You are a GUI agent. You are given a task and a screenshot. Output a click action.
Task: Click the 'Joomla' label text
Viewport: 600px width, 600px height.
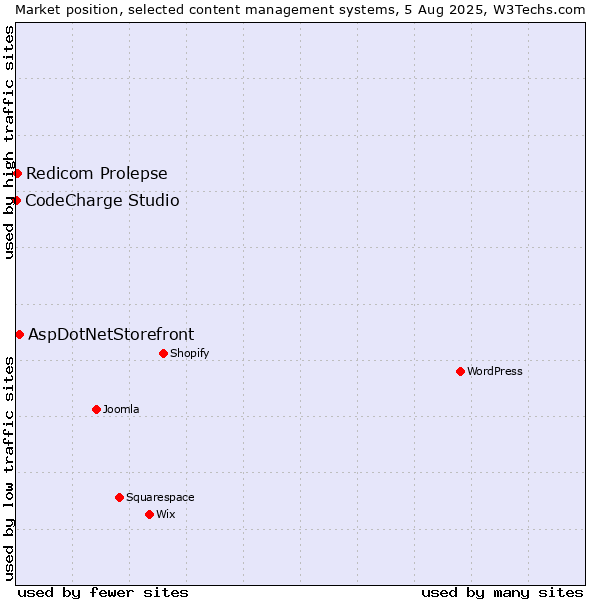(x=121, y=409)
